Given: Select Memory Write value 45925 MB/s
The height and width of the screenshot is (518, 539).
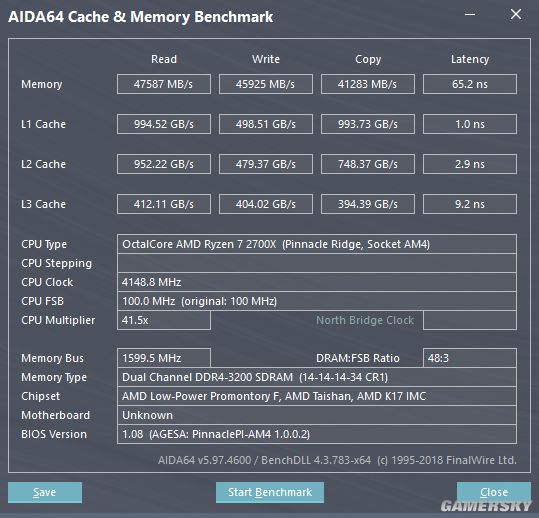Looking at the screenshot, I should coord(266,84).
